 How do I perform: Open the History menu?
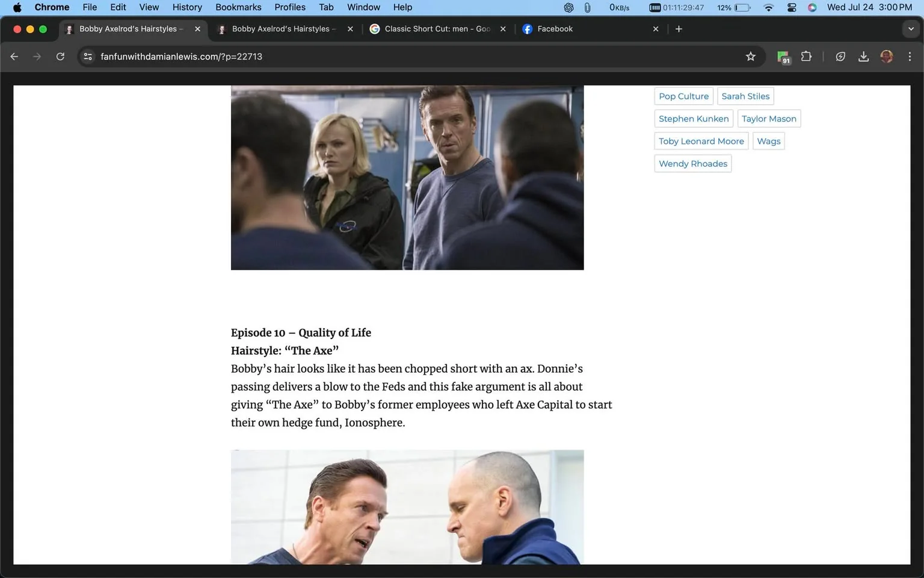(x=187, y=7)
